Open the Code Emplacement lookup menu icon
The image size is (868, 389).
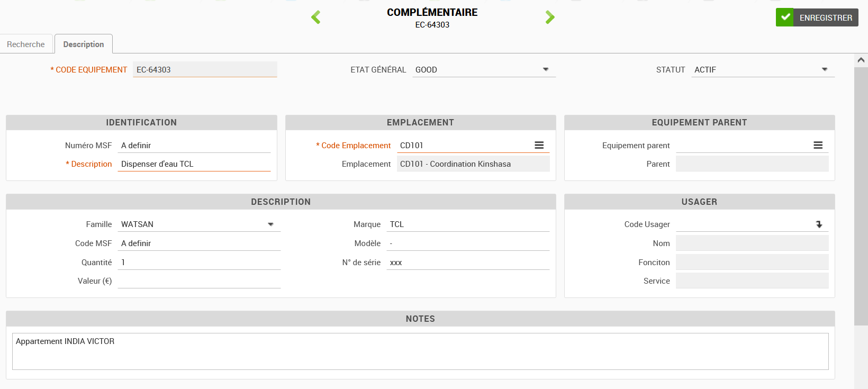[x=539, y=145]
